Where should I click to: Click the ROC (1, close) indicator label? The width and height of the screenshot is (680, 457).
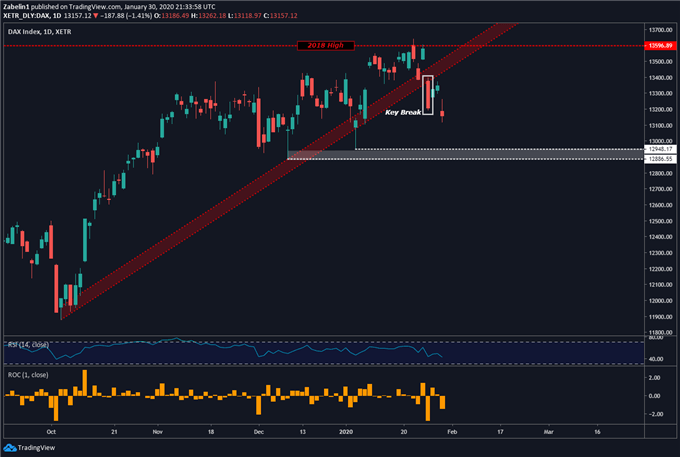(28, 375)
